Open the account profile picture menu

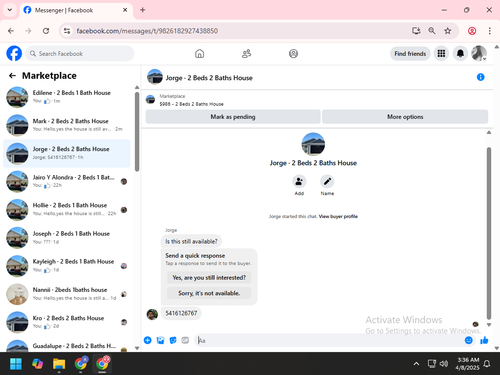tap(479, 53)
